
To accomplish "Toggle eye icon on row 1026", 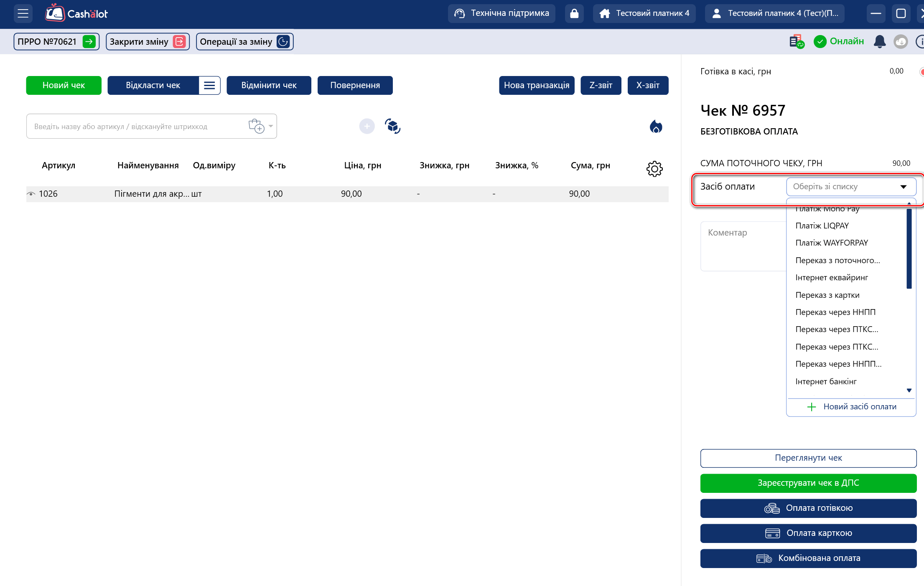I will (x=31, y=194).
